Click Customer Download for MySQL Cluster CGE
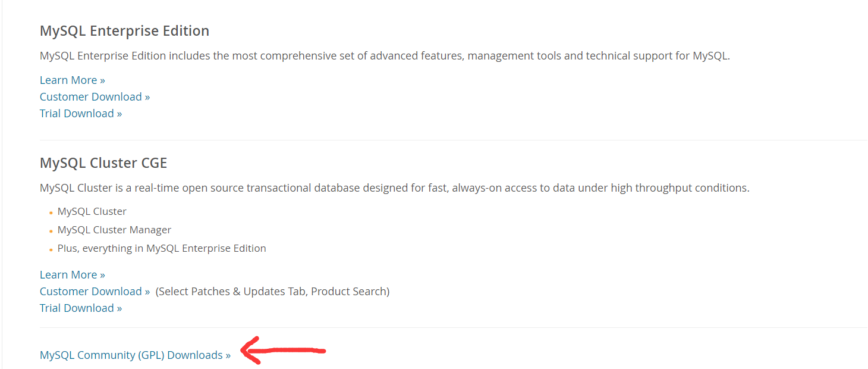 [95, 292]
